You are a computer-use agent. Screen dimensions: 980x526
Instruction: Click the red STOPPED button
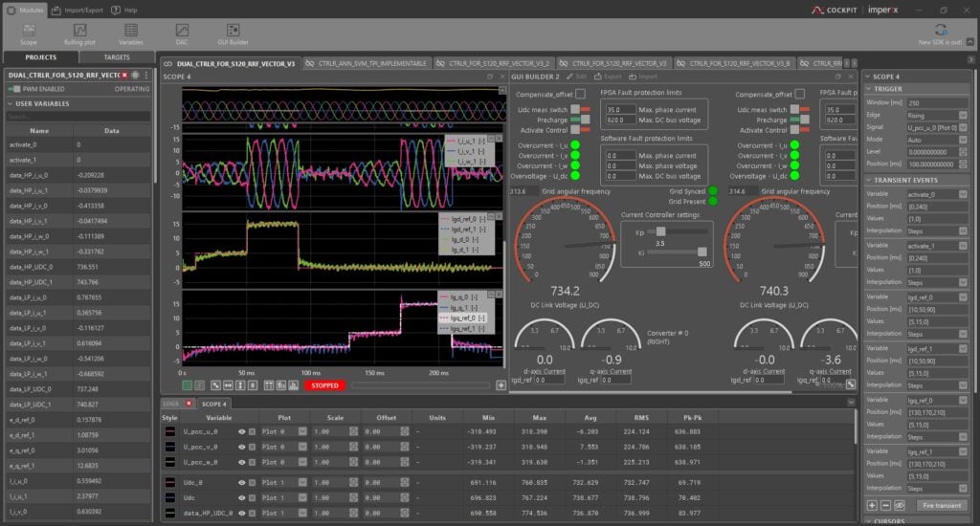point(323,385)
